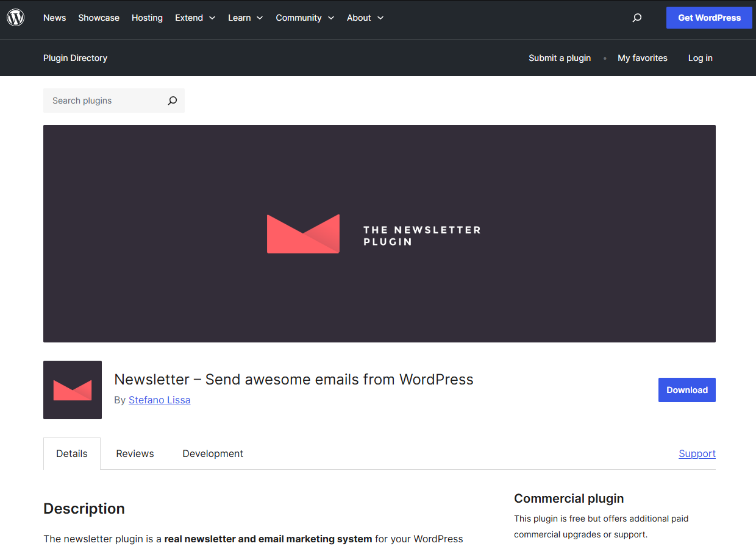Click the Newsletter plugin envelope icon thumbnail
This screenshot has height=549, width=756.
click(73, 390)
